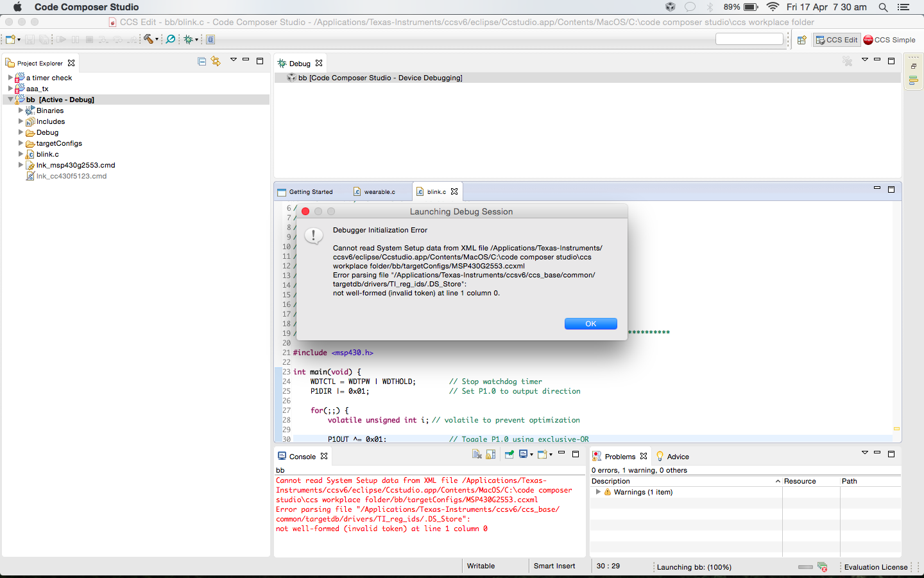This screenshot has height=578, width=924.
Task: Select 'bb [Code Composer Studio - Device Debugging]' entry
Action: (x=380, y=78)
